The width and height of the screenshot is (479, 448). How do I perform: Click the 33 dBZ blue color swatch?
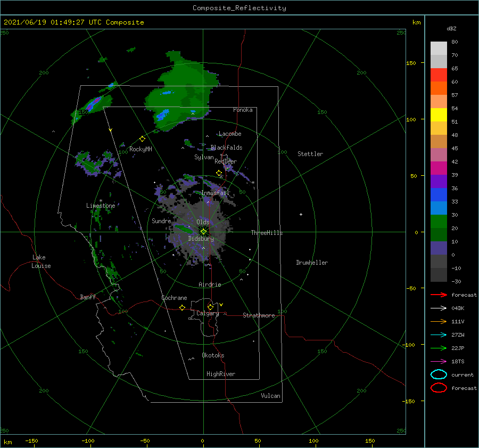pos(439,194)
